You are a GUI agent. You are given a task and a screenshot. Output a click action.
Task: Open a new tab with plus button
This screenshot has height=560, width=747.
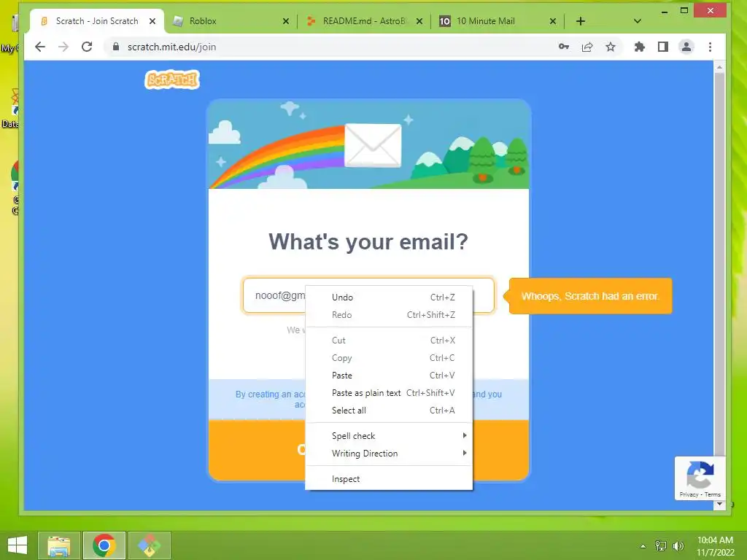(x=580, y=21)
